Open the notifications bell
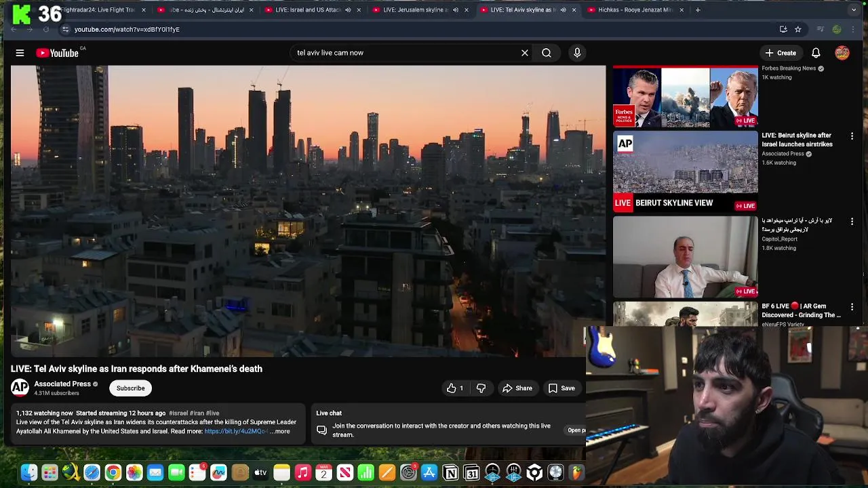 816,53
